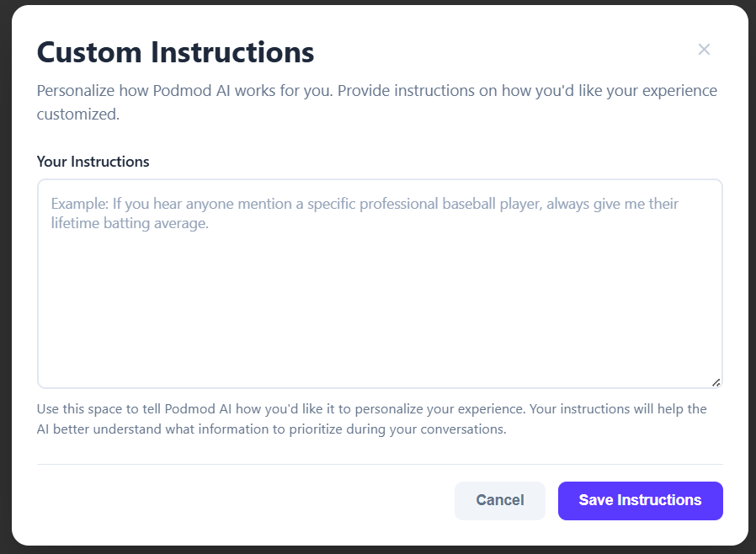Close the Custom Instructions dialog via the X
This screenshot has height=554, width=756.
click(704, 50)
